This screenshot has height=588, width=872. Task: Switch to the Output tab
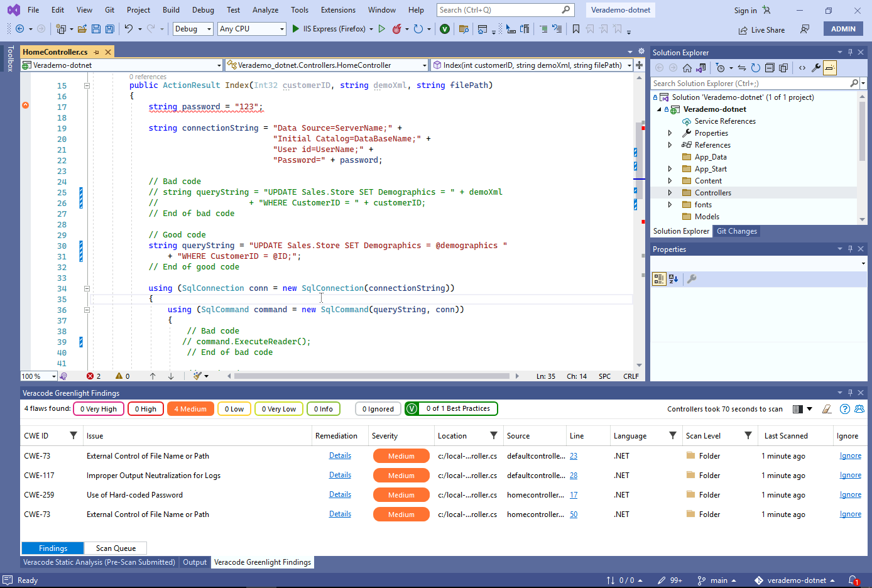195,562
